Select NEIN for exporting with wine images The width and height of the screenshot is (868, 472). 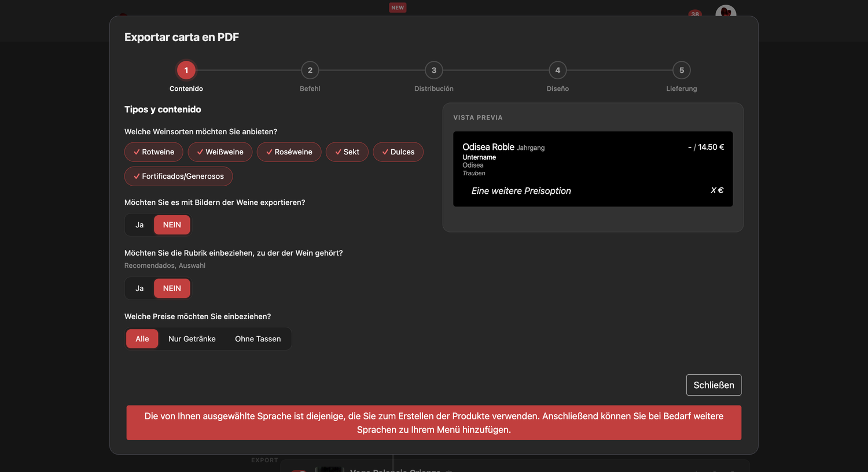click(172, 225)
